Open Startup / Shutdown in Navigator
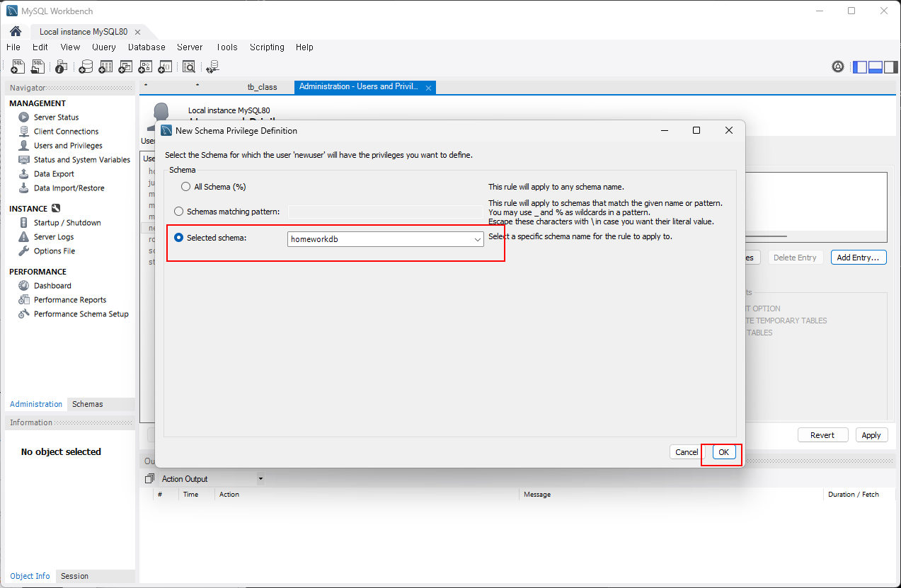This screenshot has height=588, width=901. coord(67,223)
